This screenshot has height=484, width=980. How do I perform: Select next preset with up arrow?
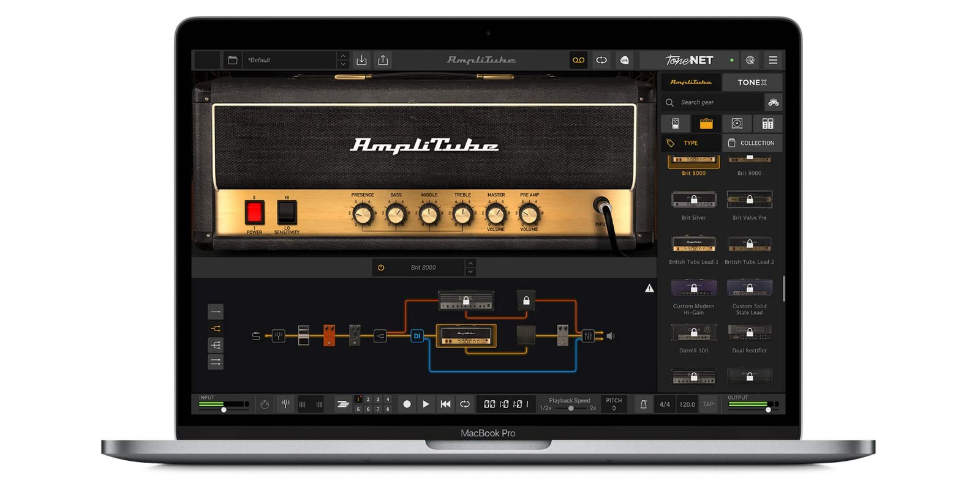click(343, 56)
